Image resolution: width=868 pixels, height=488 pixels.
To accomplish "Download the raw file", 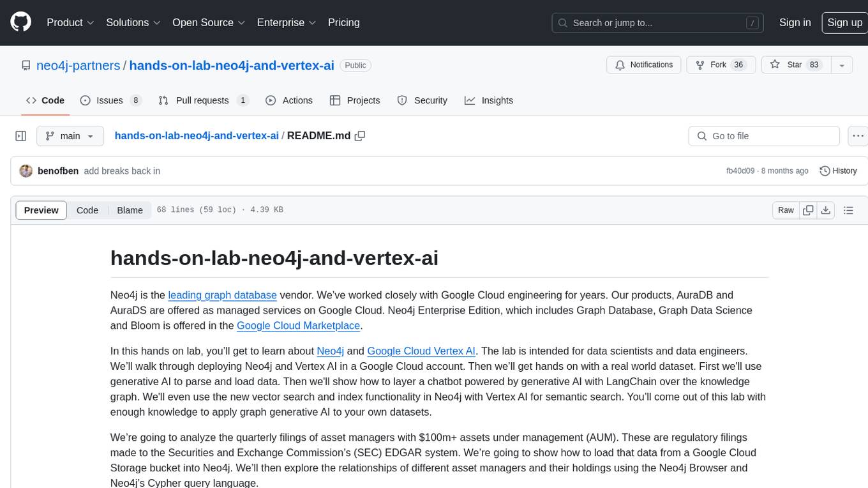I will [x=825, y=210].
